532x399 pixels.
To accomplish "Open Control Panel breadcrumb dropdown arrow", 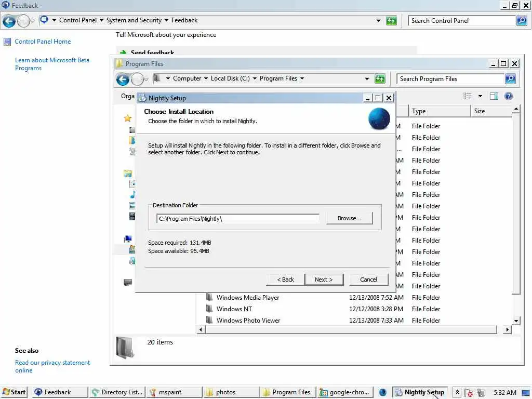I will 101,20.
